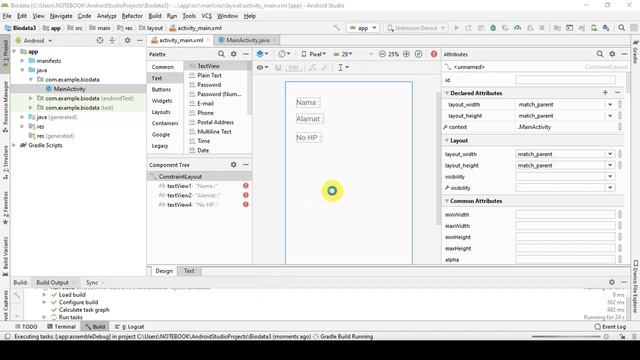Expand the res folder
This screenshot has height=360, width=640.
pos(22,127)
